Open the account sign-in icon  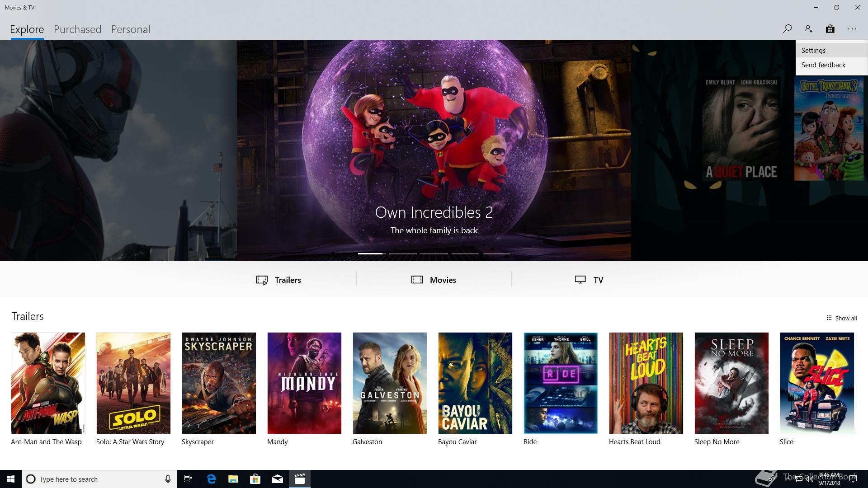click(x=808, y=29)
